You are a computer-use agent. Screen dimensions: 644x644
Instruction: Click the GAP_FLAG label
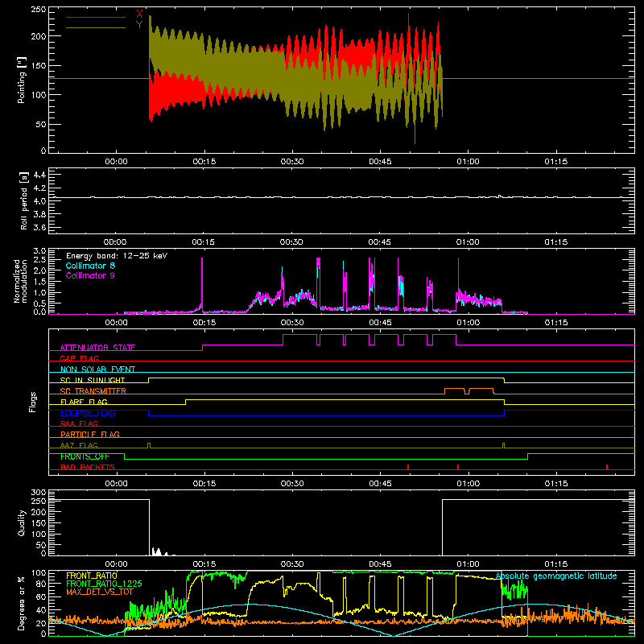[79, 358]
